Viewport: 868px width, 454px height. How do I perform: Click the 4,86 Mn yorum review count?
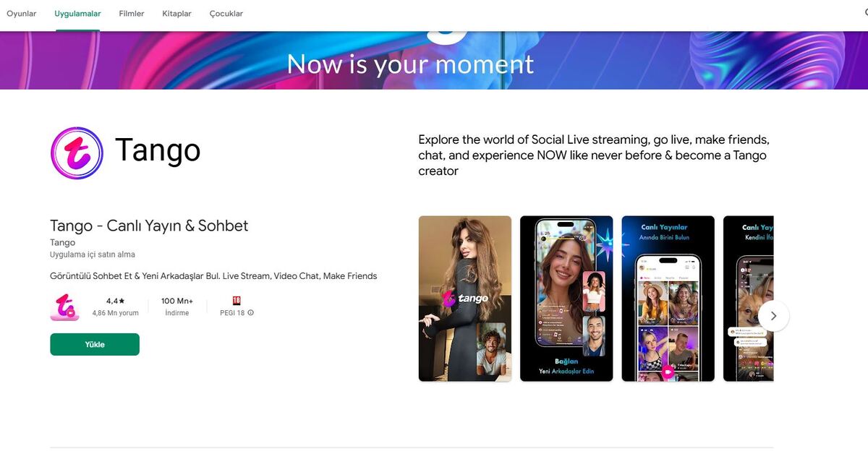115,313
